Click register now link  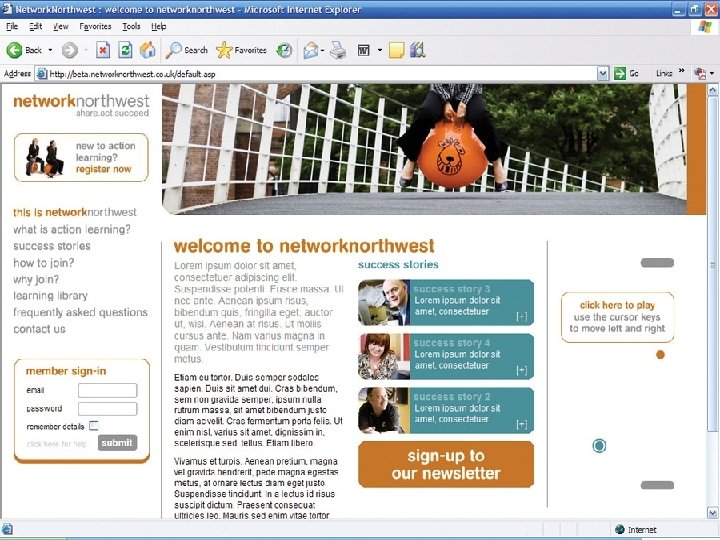coord(104,169)
